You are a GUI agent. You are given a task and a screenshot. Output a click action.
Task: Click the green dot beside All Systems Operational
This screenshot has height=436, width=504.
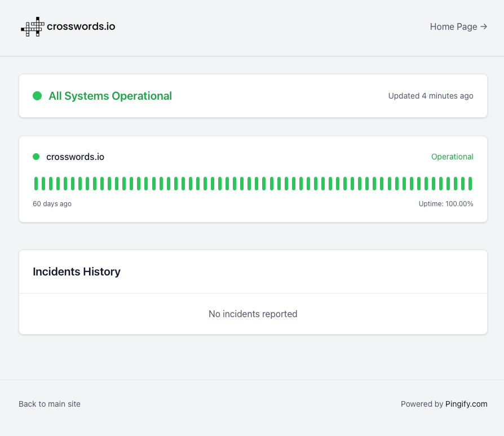tap(37, 96)
